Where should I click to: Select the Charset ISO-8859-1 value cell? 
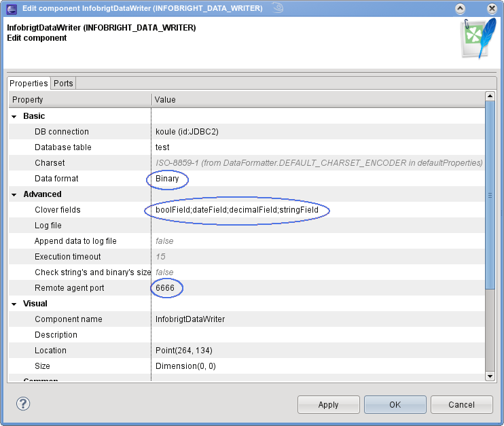(x=318, y=163)
